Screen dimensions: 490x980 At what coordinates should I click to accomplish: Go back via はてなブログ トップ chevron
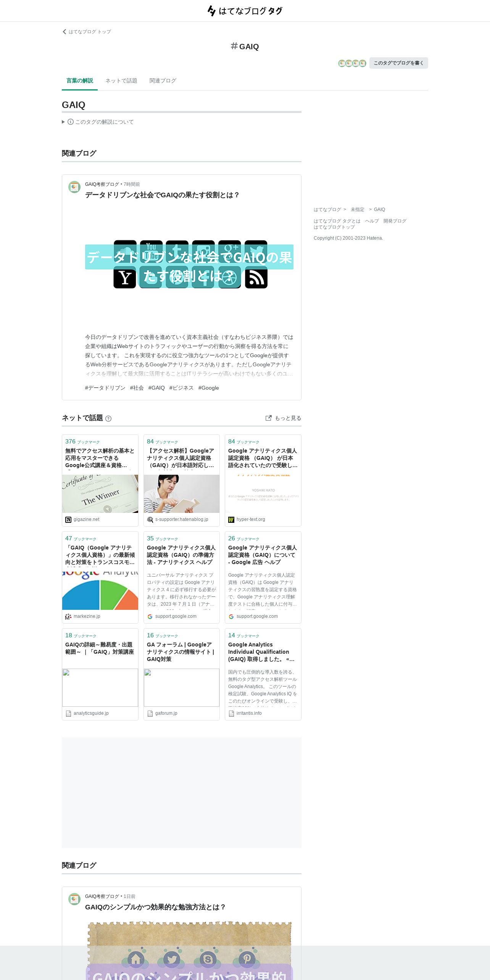click(x=64, y=32)
